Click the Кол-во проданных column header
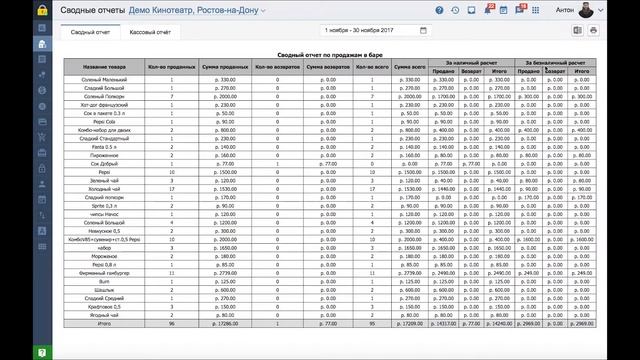Viewport: 640px width, 360px height. point(171,67)
